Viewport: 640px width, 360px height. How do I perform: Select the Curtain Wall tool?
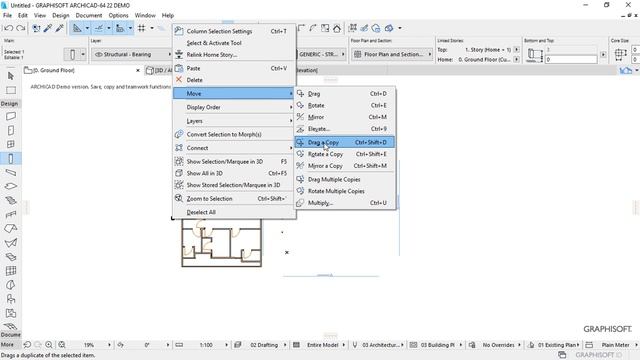[x=11, y=271]
